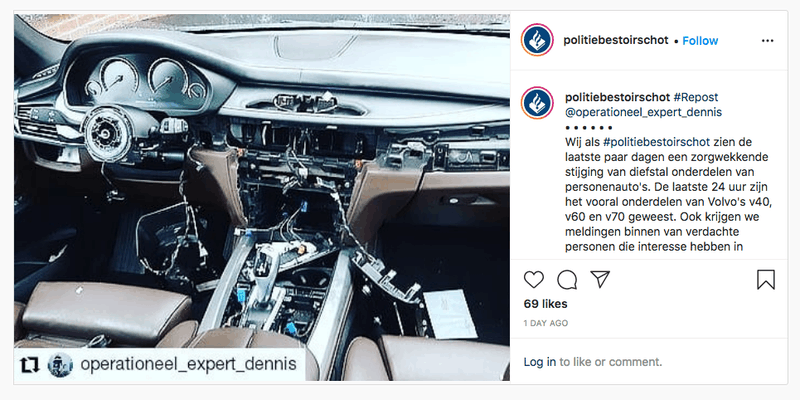This screenshot has width=800, height=400.
Task: Follow the politiebestoirschot account
Action: click(x=700, y=41)
